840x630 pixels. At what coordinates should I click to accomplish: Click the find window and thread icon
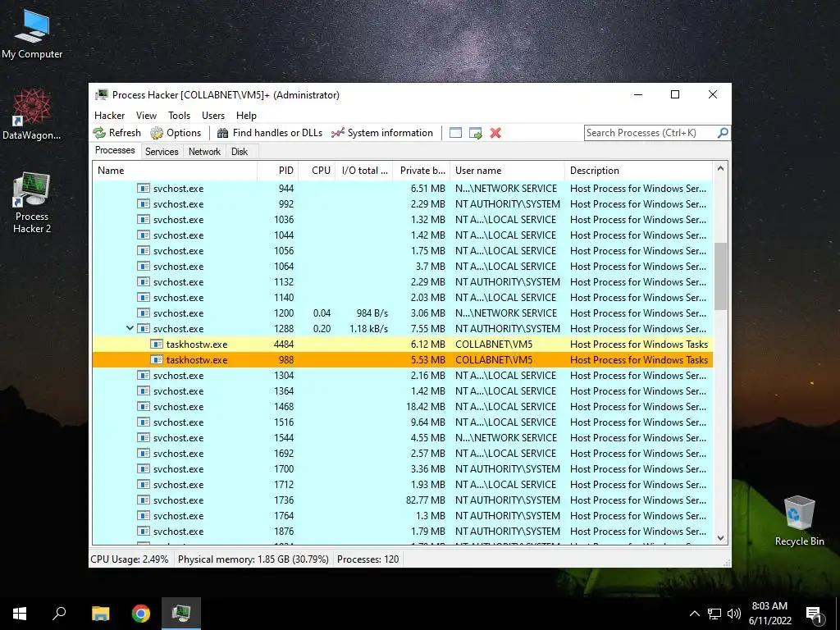click(475, 133)
